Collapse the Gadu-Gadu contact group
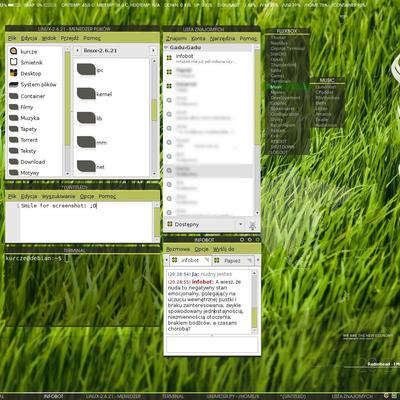 point(166,47)
